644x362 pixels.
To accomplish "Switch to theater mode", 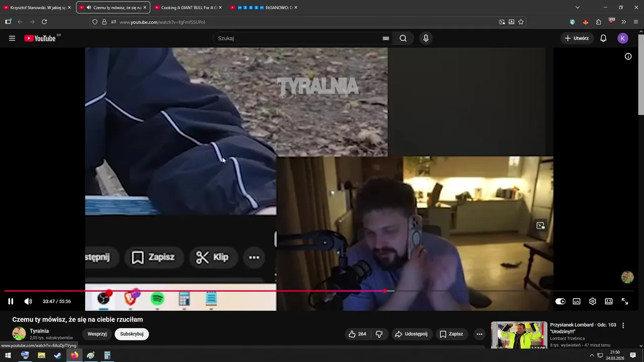I will coord(609,301).
